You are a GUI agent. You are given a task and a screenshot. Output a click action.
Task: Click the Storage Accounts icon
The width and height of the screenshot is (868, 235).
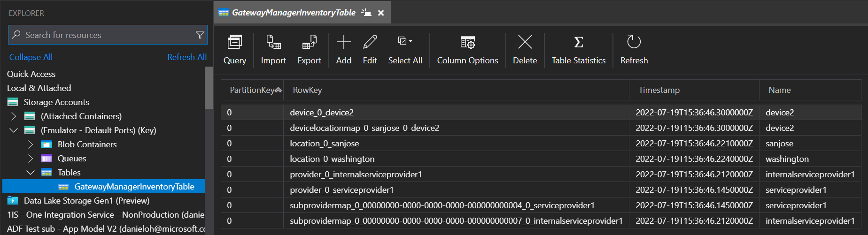(13, 102)
